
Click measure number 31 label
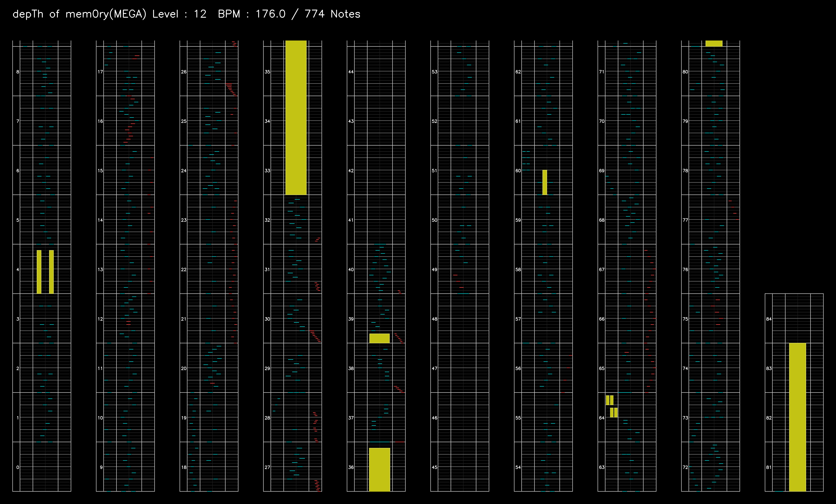[267, 270]
